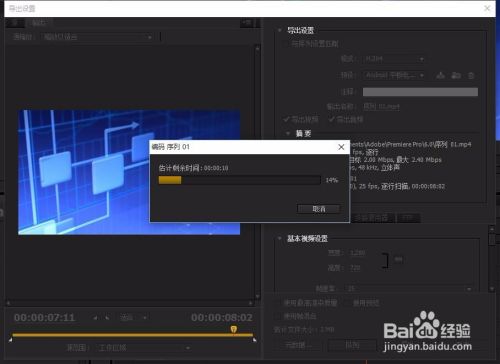
Task: Switch to multiplexer tab behind dialog
Action: pyautogui.click(x=373, y=218)
